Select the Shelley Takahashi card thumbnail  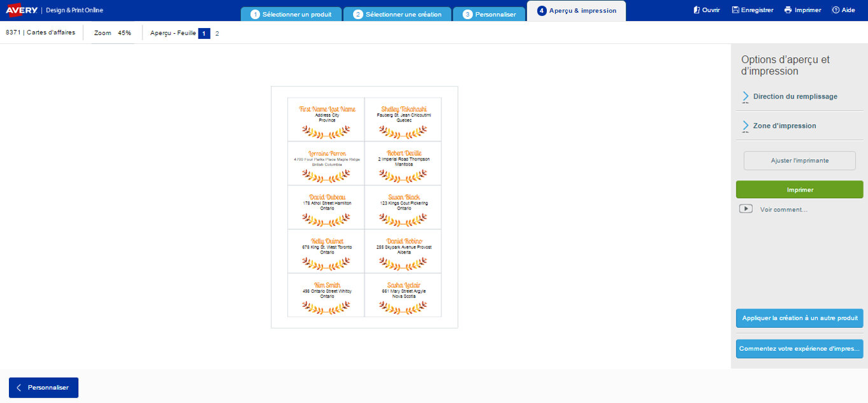(x=403, y=119)
